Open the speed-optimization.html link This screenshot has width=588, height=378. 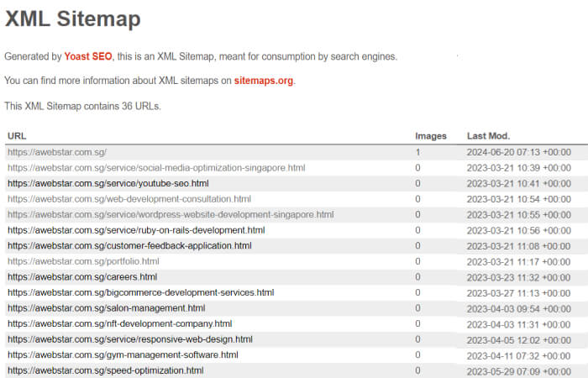pos(106,370)
